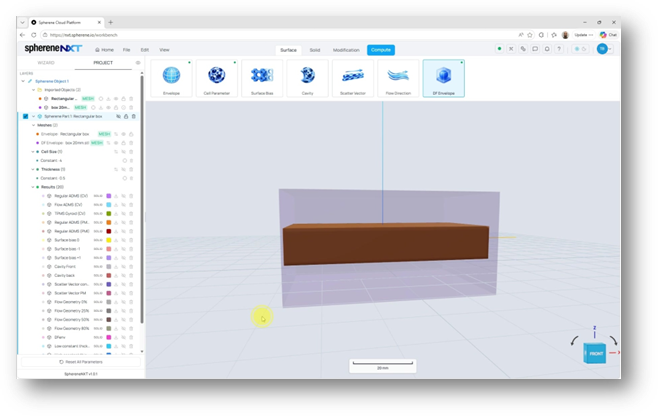This screenshot has height=416, width=658.
Task: Switch to the WIZARD tab
Action: [46, 63]
